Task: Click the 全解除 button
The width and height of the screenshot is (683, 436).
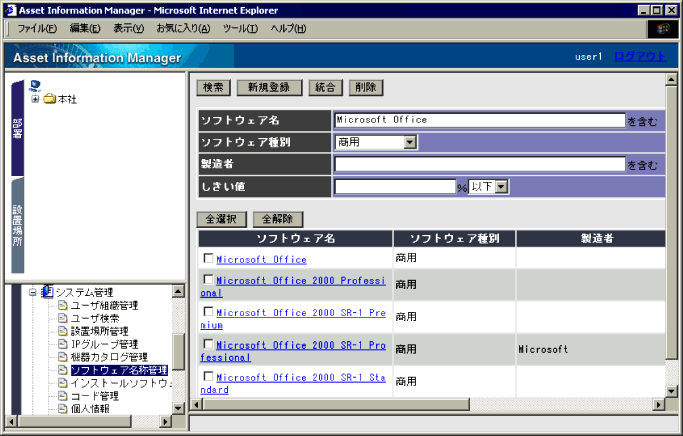Action: tap(277, 219)
